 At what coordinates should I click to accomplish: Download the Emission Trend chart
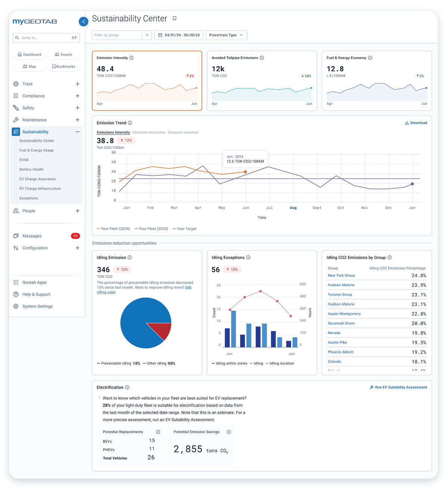click(416, 123)
